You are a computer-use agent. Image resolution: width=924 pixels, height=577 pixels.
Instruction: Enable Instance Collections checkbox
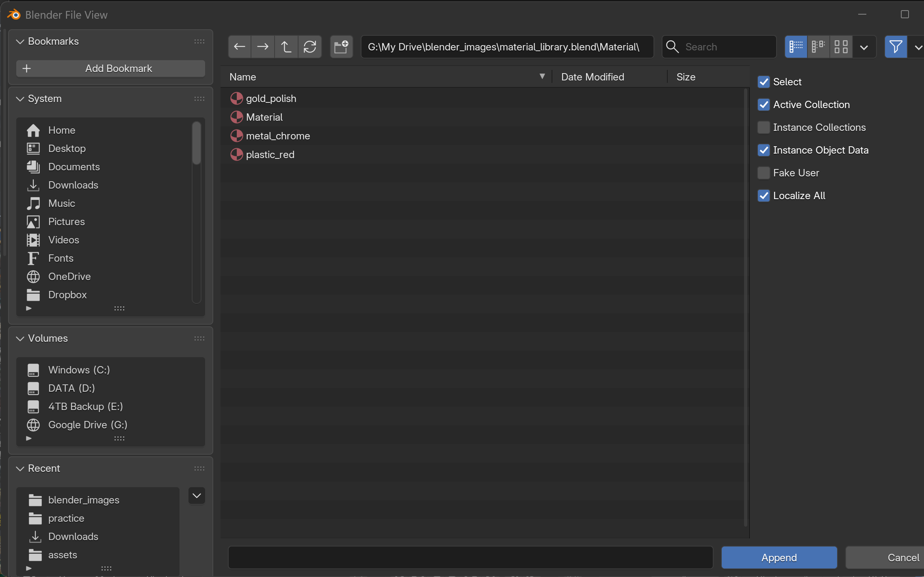coord(764,127)
